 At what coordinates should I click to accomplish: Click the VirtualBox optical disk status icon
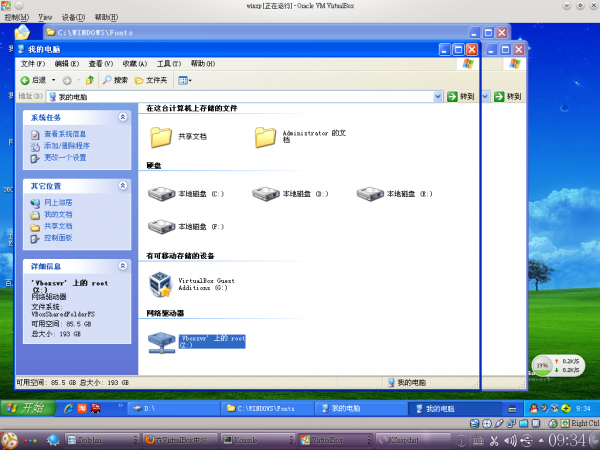pyautogui.click(x=487, y=424)
